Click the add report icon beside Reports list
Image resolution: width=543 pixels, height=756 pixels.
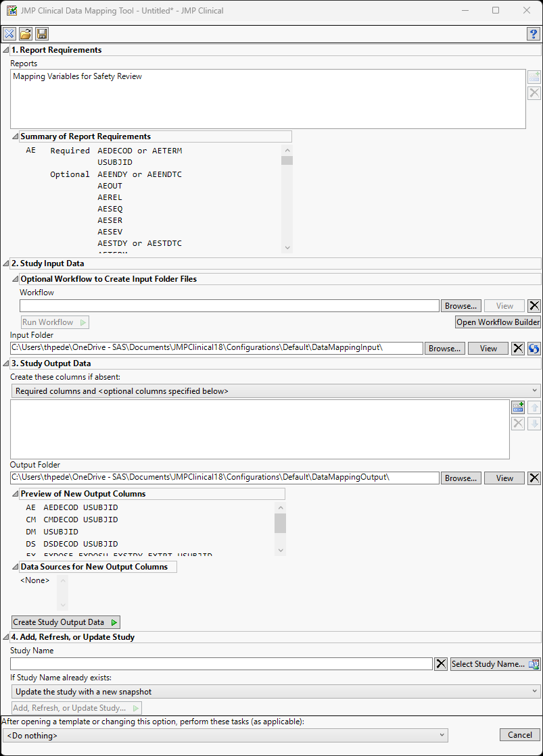(534, 76)
